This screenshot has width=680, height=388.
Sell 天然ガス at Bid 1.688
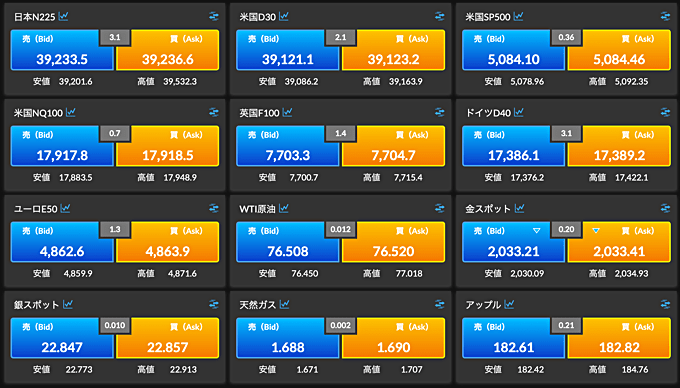(288, 338)
